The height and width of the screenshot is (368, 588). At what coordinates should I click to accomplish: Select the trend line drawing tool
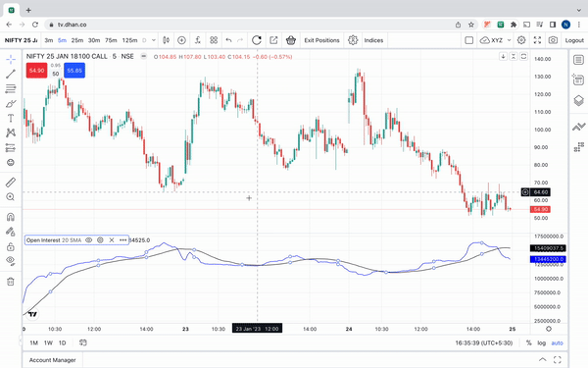point(11,74)
